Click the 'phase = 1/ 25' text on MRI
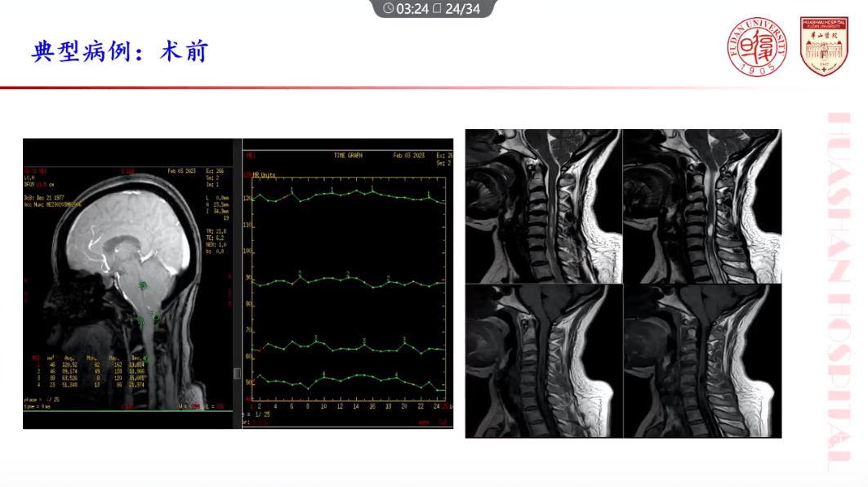 click(x=42, y=400)
